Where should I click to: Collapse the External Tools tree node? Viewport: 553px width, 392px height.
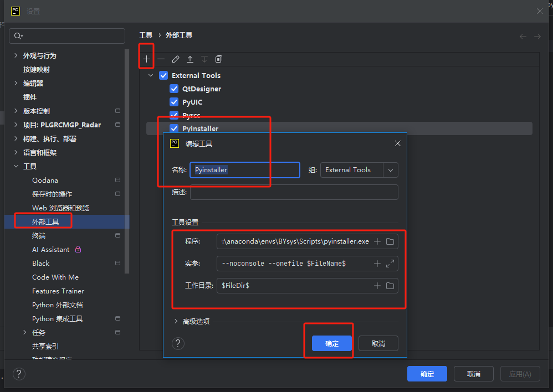pyautogui.click(x=150, y=75)
